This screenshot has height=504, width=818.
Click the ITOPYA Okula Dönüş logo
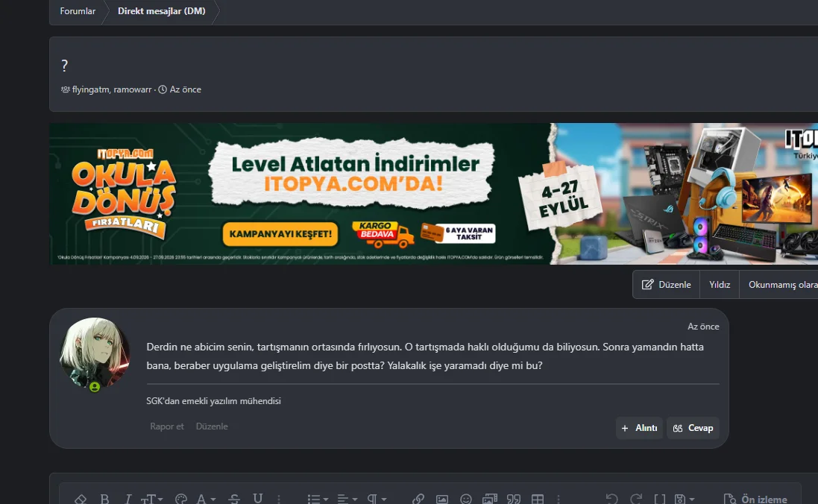[x=125, y=194]
